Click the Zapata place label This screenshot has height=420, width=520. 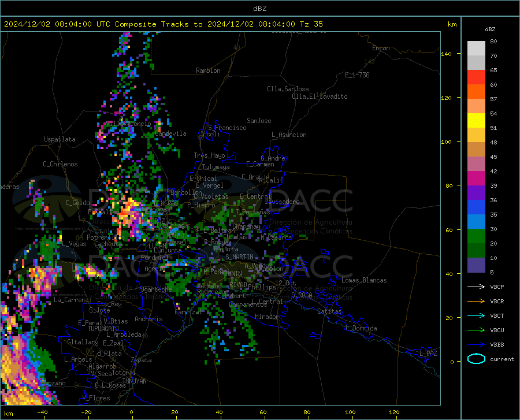click(x=142, y=360)
